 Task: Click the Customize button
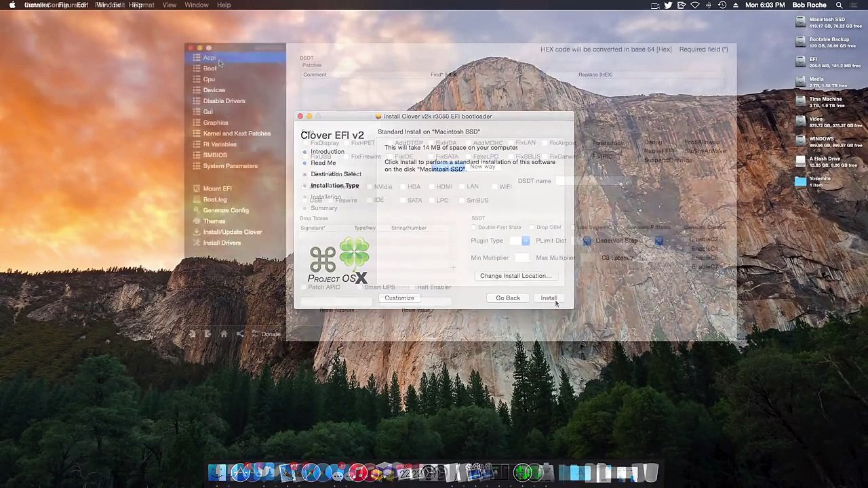point(399,298)
